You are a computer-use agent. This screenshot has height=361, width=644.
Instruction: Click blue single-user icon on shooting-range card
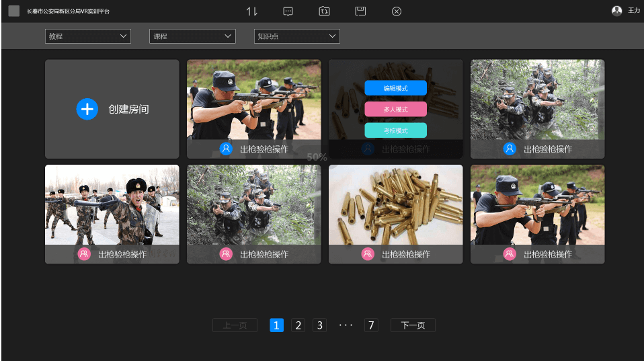coord(226,149)
